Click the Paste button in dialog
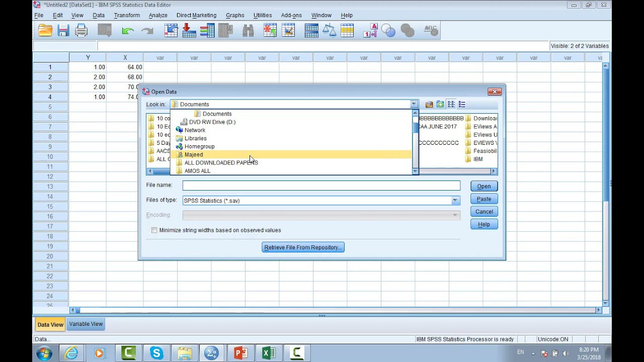This screenshot has height=362, width=644. tap(484, 199)
